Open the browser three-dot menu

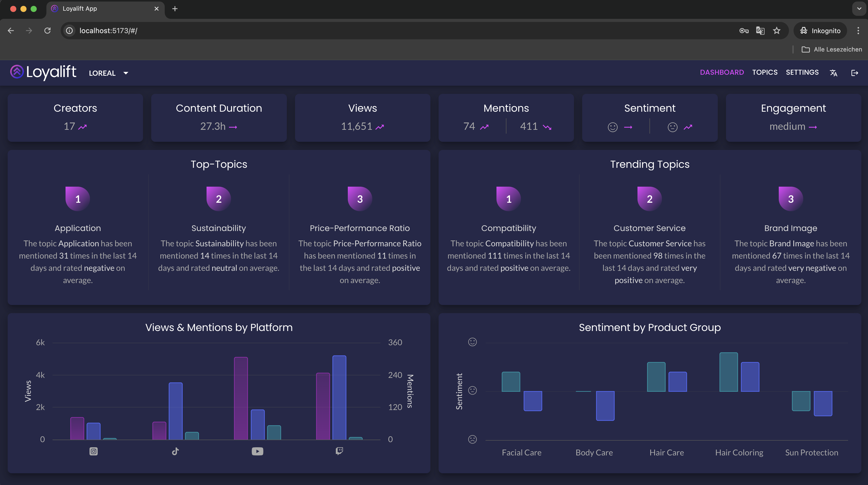pyautogui.click(x=858, y=31)
